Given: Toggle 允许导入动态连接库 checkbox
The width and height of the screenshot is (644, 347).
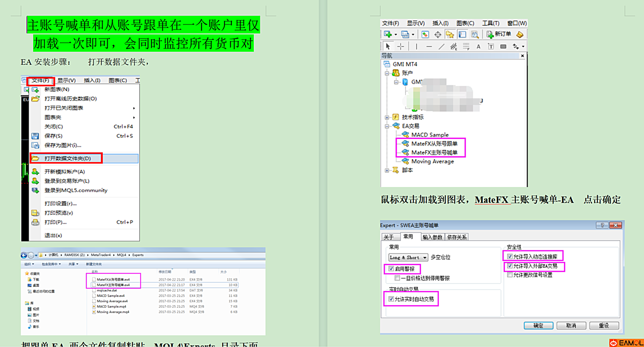Looking at the screenshot, I should [x=510, y=256].
